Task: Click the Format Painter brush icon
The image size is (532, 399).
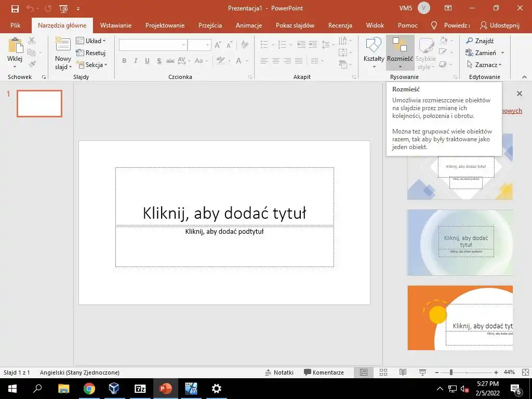Action: [32, 64]
